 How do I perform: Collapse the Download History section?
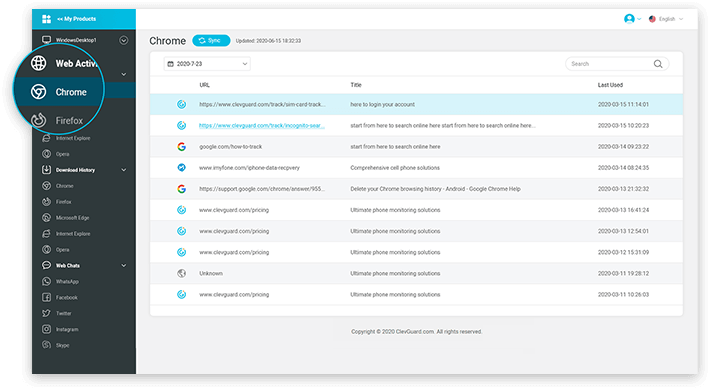coord(124,170)
